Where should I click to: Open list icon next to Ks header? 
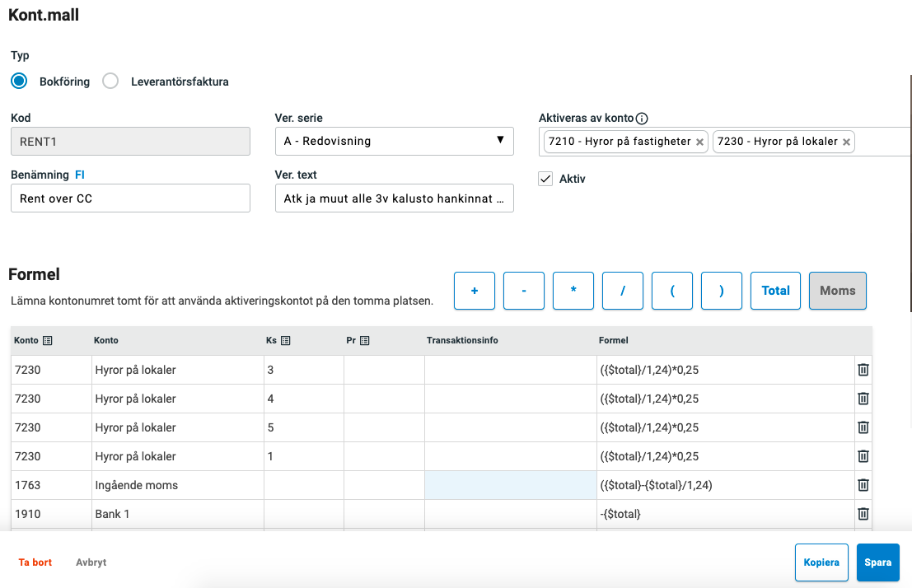point(286,340)
